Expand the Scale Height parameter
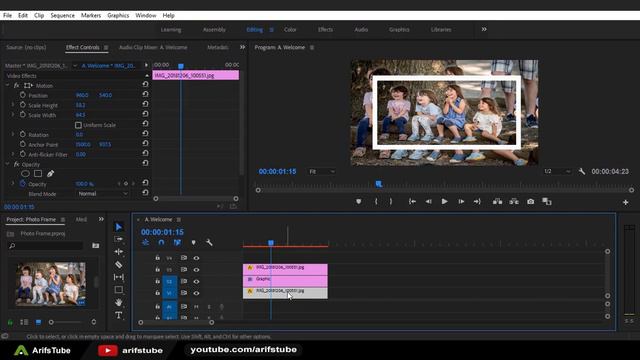Viewport: 640px width, 360px height. click(13, 105)
